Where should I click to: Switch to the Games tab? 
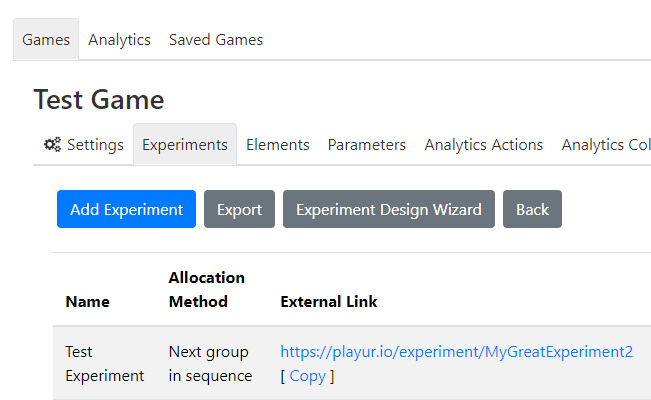[x=46, y=39]
